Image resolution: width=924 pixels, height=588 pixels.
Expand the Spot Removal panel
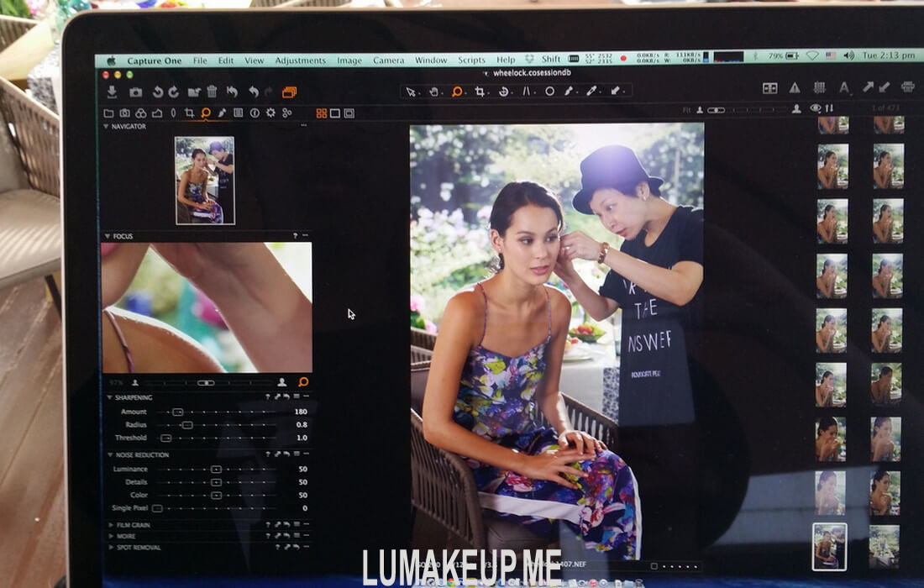click(111, 548)
